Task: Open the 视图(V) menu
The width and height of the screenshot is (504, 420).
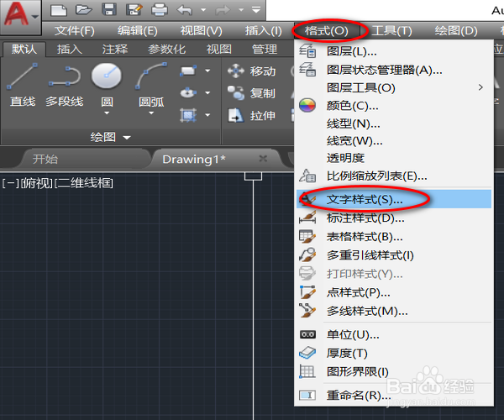Action: point(202,31)
